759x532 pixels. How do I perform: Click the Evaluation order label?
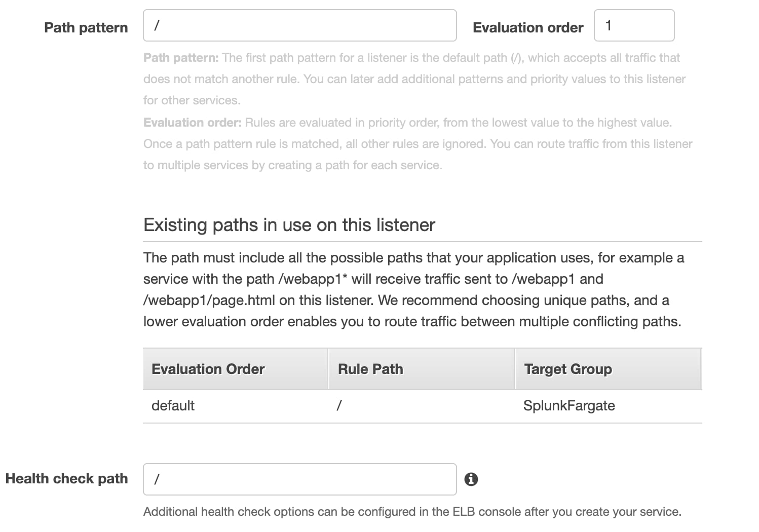click(528, 27)
